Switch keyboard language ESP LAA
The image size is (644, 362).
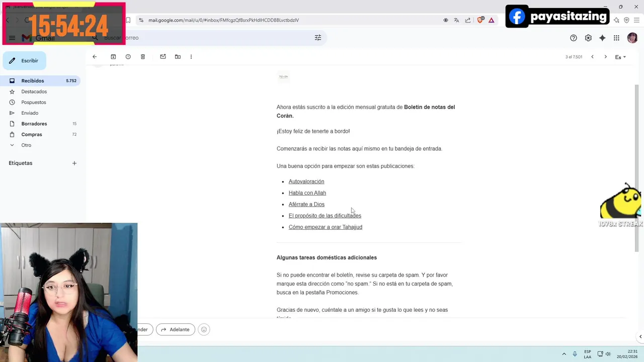coord(588,354)
